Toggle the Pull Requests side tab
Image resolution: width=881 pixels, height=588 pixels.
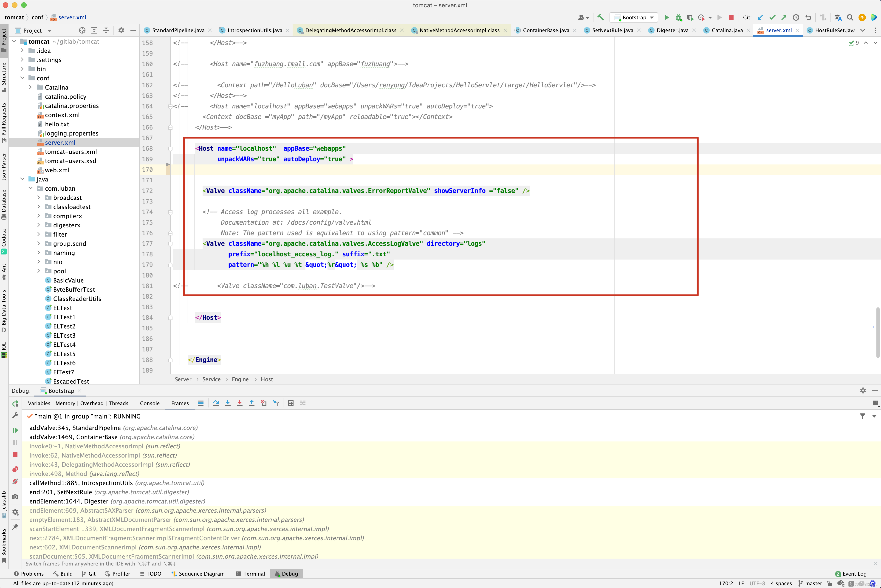[4, 123]
